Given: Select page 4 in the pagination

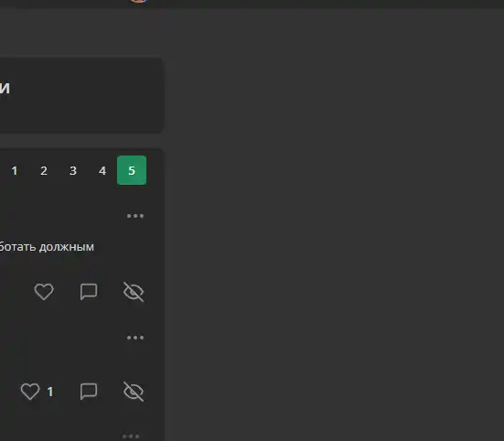Looking at the screenshot, I should 102,170.
